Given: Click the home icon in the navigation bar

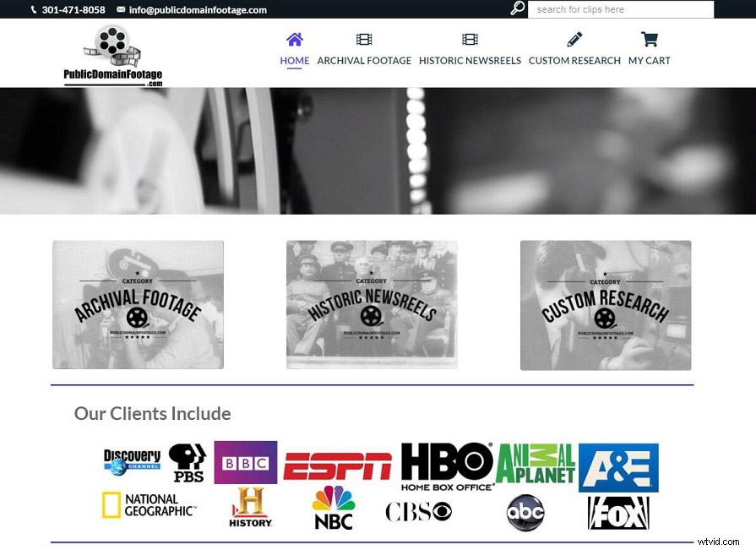Looking at the screenshot, I should point(294,38).
